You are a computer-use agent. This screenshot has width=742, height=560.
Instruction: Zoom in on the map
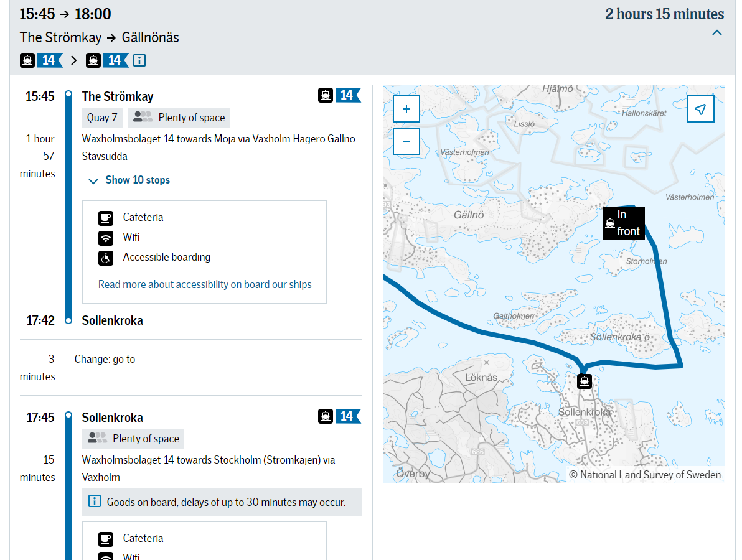pyautogui.click(x=406, y=109)
